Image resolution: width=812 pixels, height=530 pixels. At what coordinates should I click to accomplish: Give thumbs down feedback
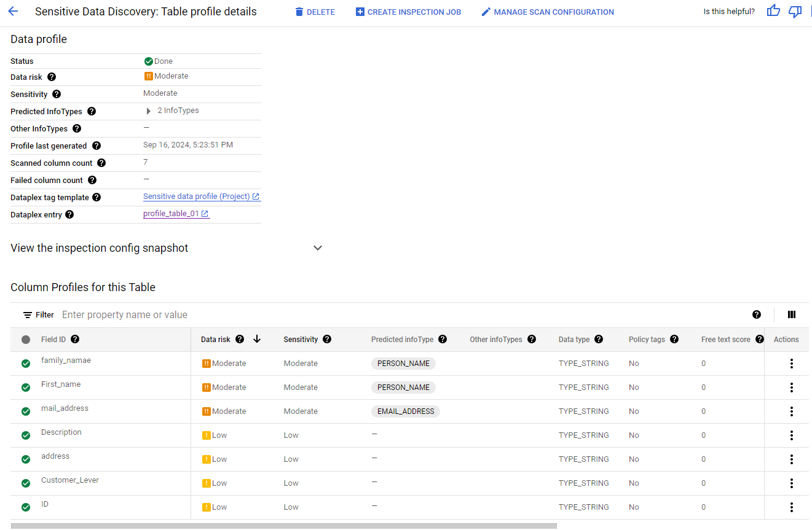click(x=795, y=11)
